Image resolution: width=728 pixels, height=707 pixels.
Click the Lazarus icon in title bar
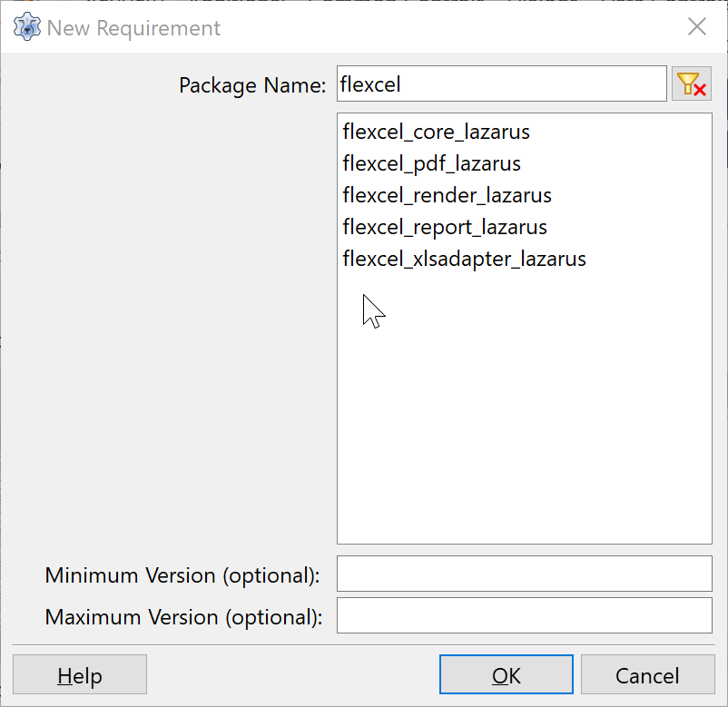pyautogui.click(x=27, y=27)
